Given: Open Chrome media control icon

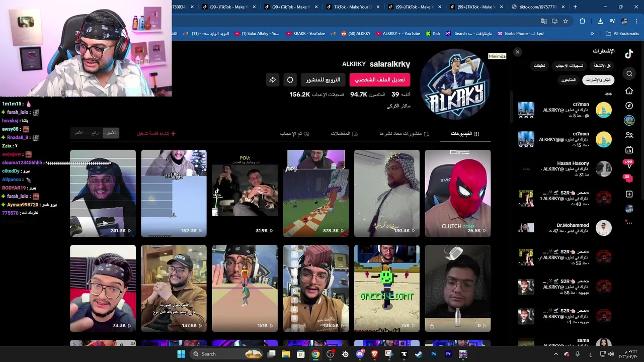Looking at the screenshot, I should 612,21.
